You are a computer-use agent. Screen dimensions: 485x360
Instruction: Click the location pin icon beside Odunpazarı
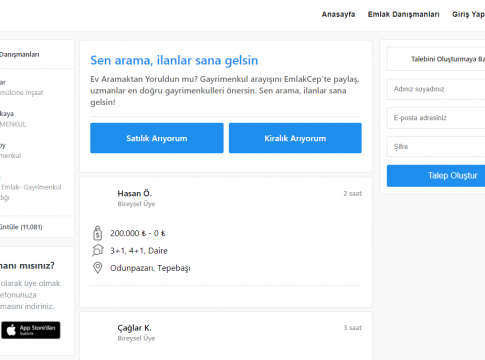(98, 268)
